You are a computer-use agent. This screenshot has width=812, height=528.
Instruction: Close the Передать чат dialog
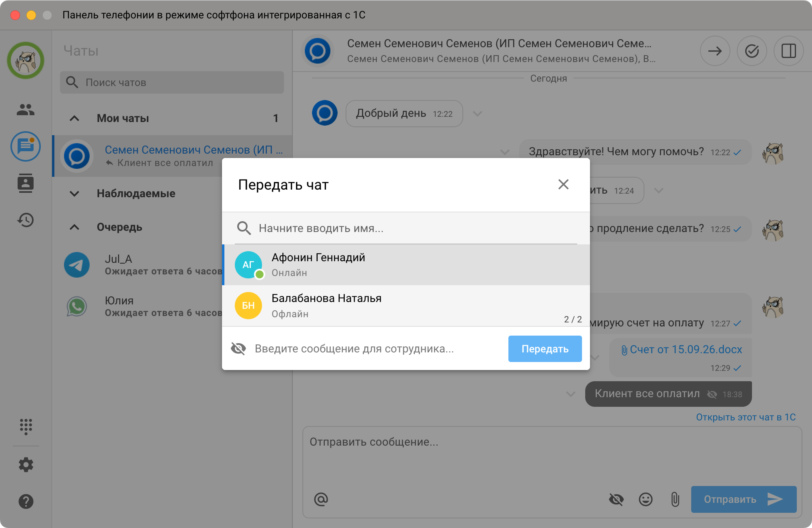[x=563, y=184]
